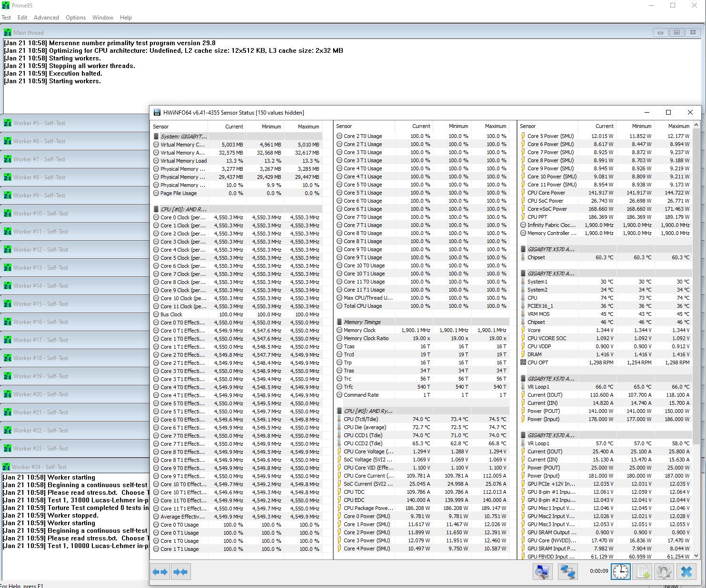Maximize the Main thread child window
The height and width of the screenshot is (588, 706).
[676, 32]
